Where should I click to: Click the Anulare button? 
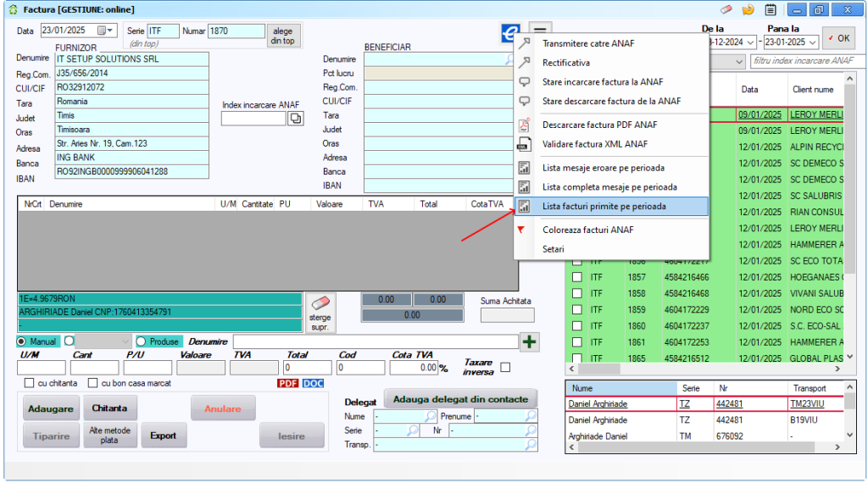(x=223, y=408)
